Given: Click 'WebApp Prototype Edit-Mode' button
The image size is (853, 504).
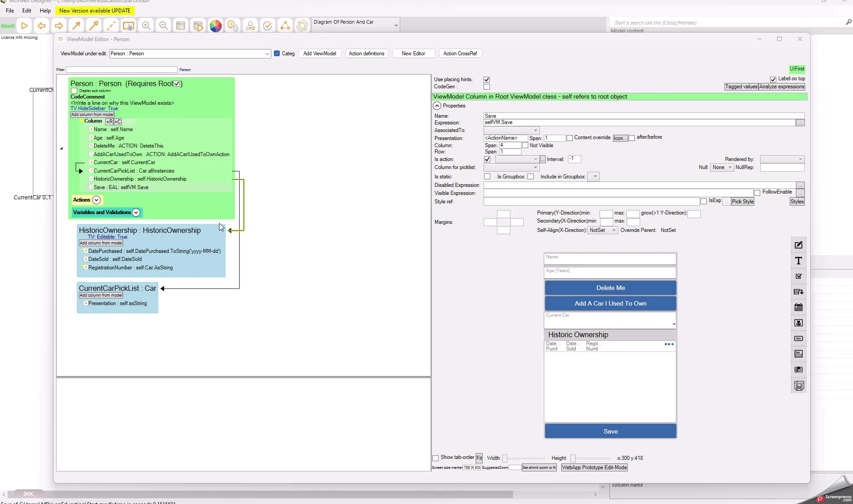Looking at the screenshot, I should [594, 467].
